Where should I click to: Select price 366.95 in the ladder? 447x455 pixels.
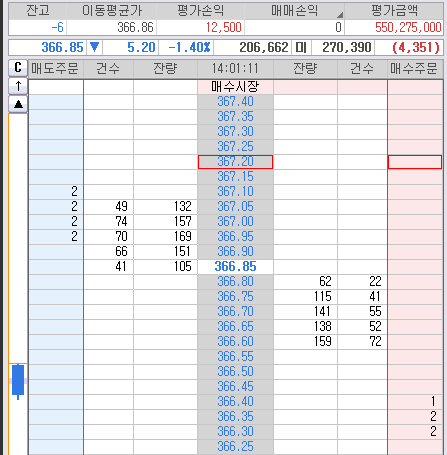(x=235, y=236)
